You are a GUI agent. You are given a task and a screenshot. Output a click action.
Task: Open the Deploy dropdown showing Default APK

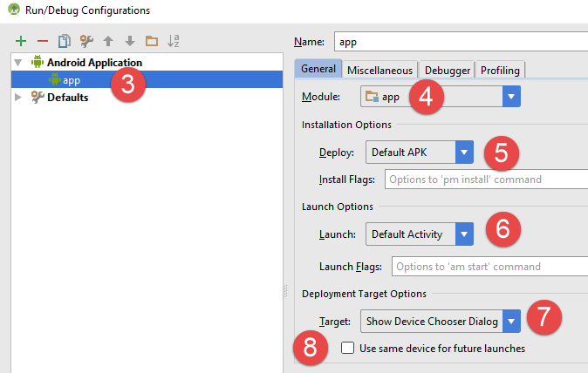tap(464, 153)
